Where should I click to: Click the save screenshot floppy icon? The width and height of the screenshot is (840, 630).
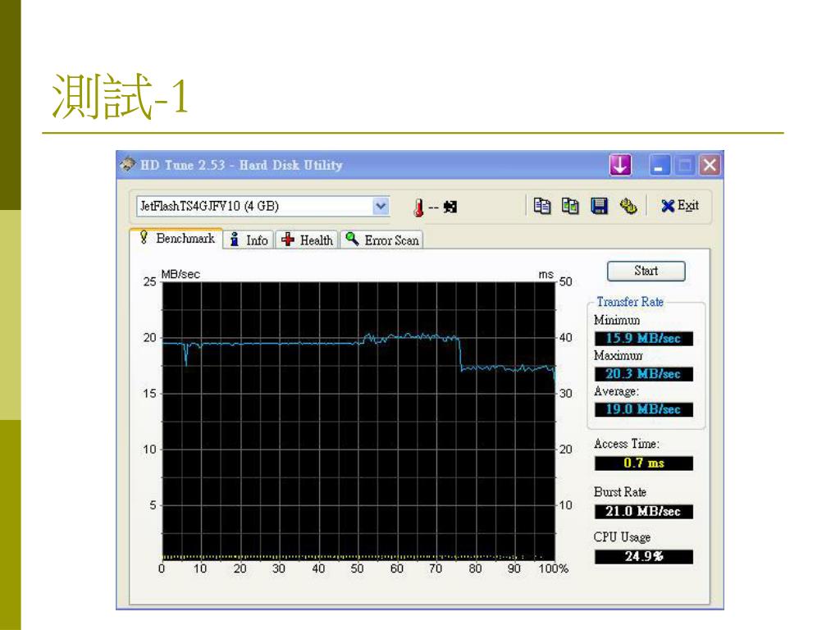(599, 206)
